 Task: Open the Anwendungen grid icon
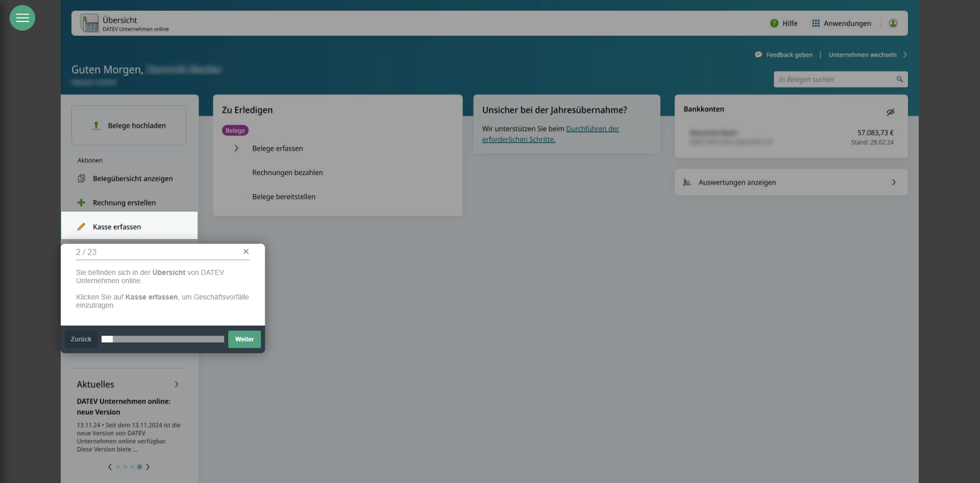click(816, 23)
